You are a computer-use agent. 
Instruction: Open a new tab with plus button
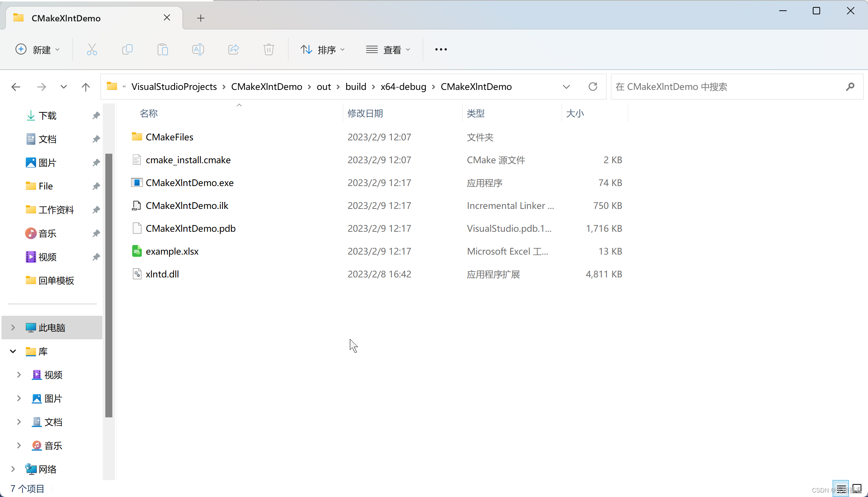tap(201, 18)
